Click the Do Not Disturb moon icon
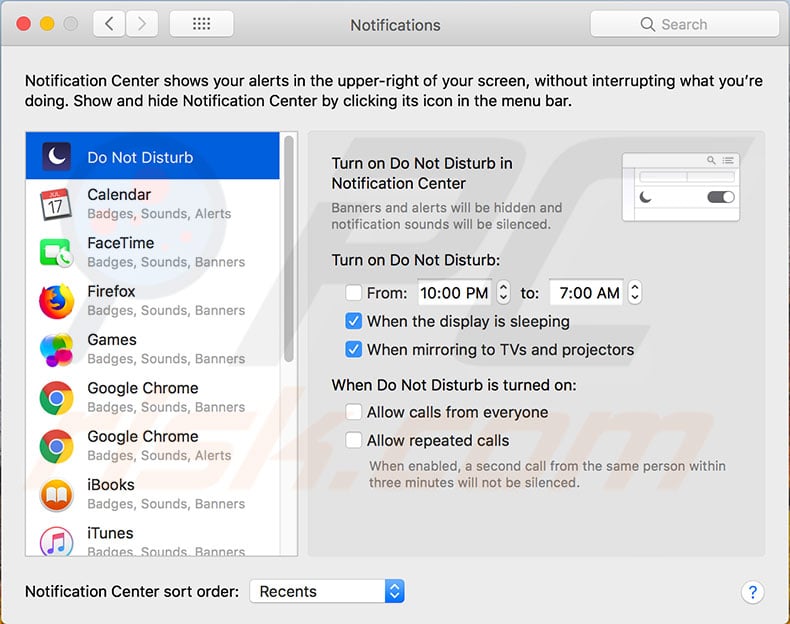 coord(56,157)
